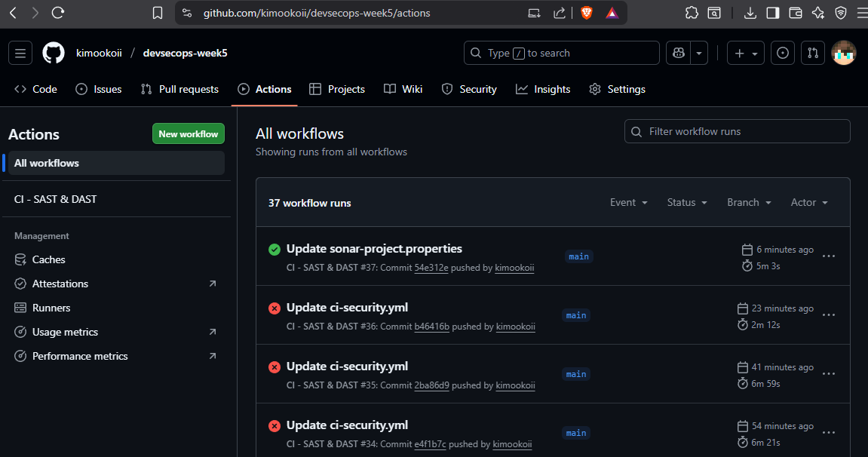The image size is (868, 457).
Task: Select the CI - SAST & DAST workflow
Action: (x=56, y=199)
